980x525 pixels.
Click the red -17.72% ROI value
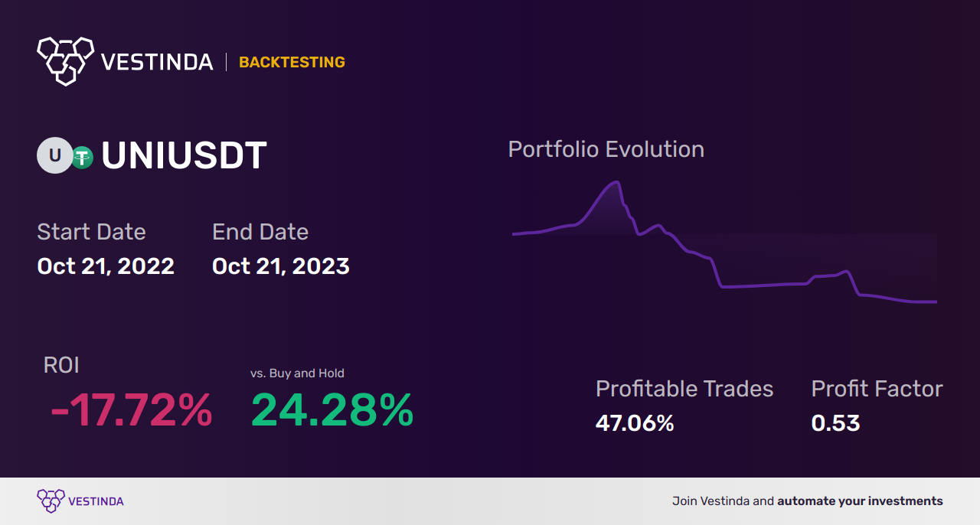click(x=131, y=410)
